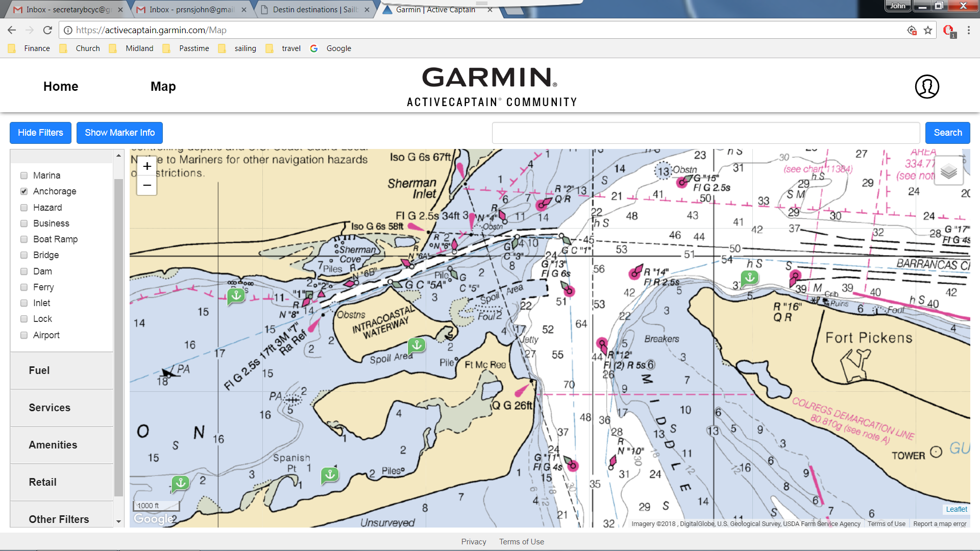
Task: Zoom out on the map
Action: [x=147, y=185]
